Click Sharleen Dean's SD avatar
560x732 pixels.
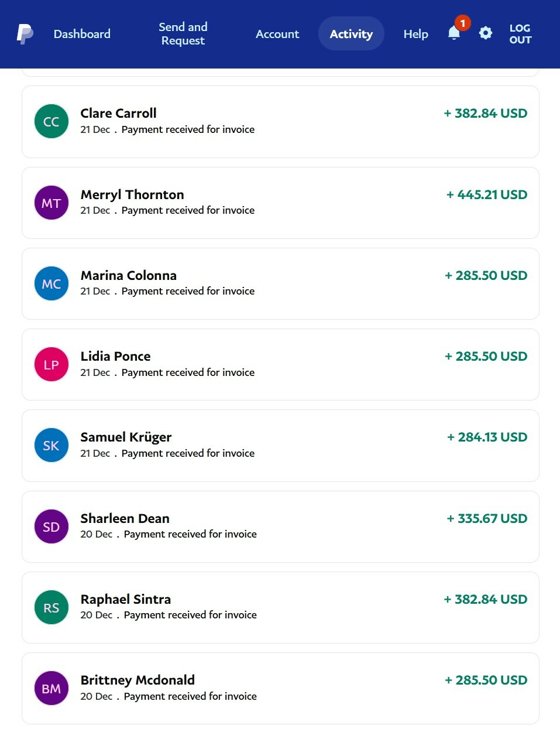coord(51,526)
